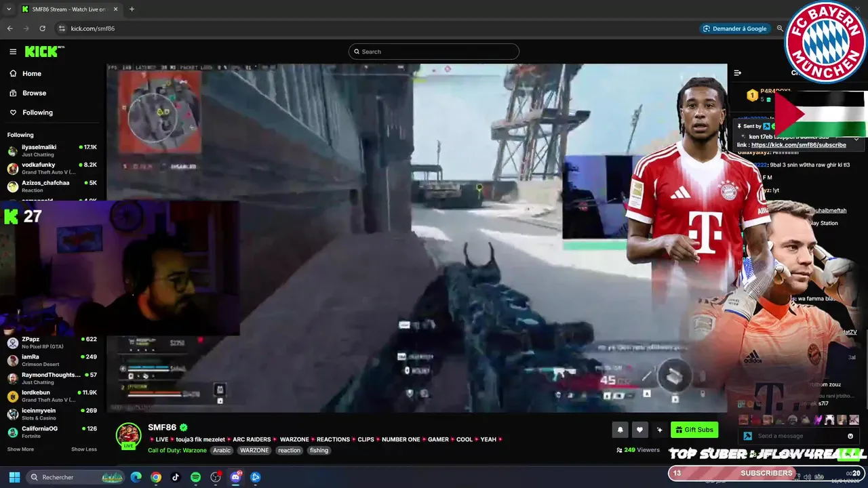Click Show Less under Following list
The height and width of the screenshot is (488, 868).
pyautogui.click(x=84, y=449)
